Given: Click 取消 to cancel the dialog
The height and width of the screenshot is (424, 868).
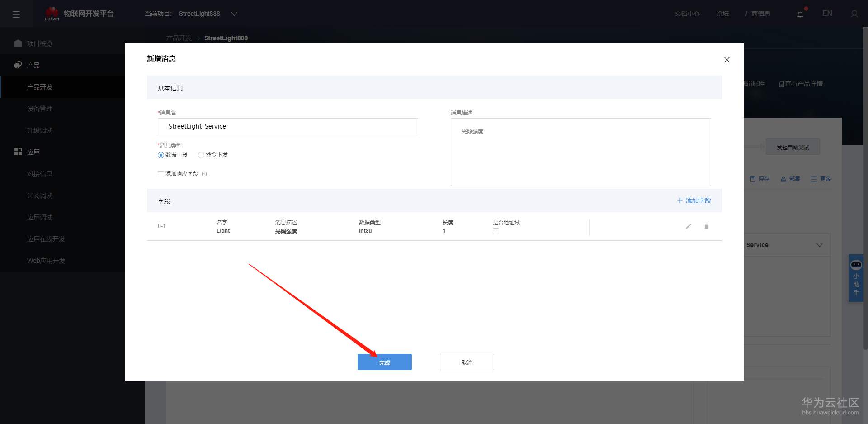Looking at the screenshot, I should pos(467,362).
